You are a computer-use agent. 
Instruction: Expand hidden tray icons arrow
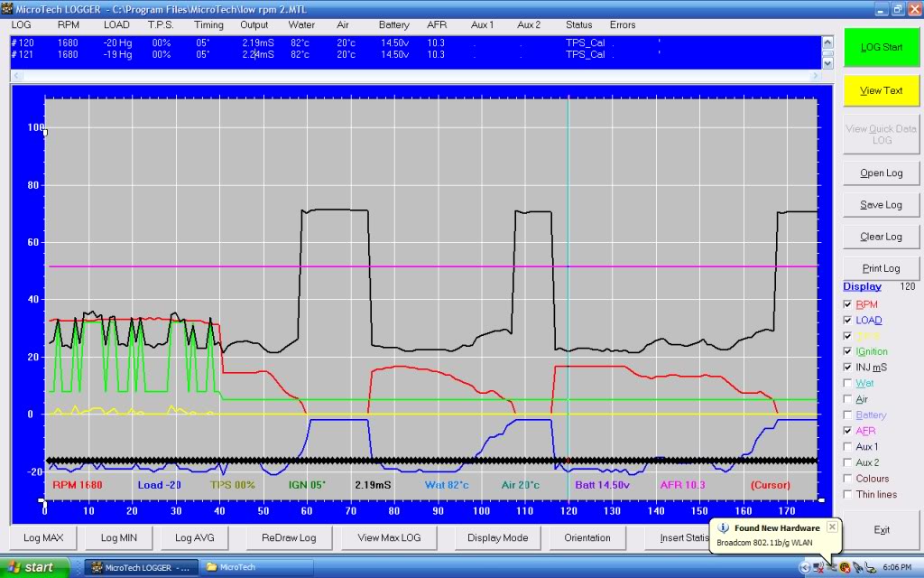804,567
